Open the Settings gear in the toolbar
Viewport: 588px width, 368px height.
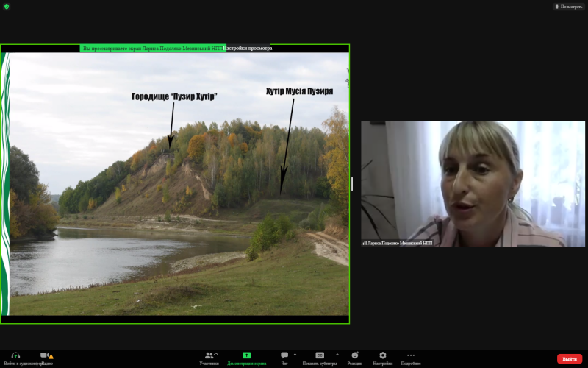[382, 355]
